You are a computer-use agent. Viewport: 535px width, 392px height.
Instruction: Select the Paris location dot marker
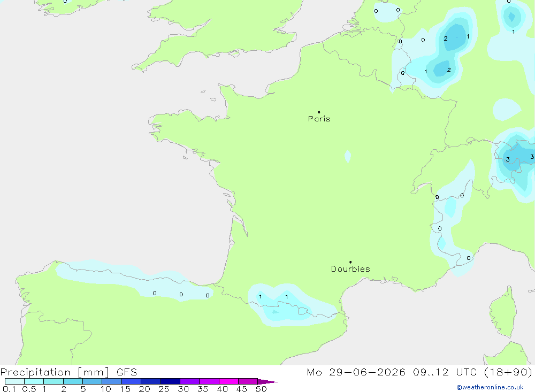(319, 112)
